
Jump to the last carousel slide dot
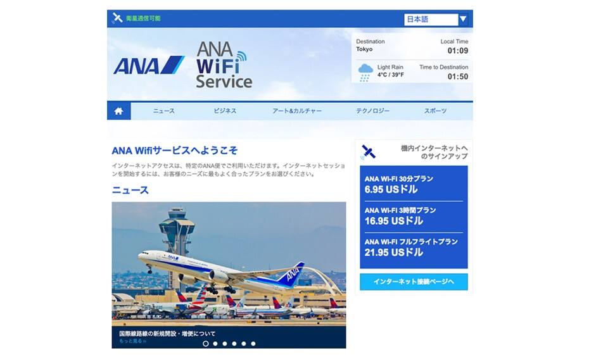[253, 343]
